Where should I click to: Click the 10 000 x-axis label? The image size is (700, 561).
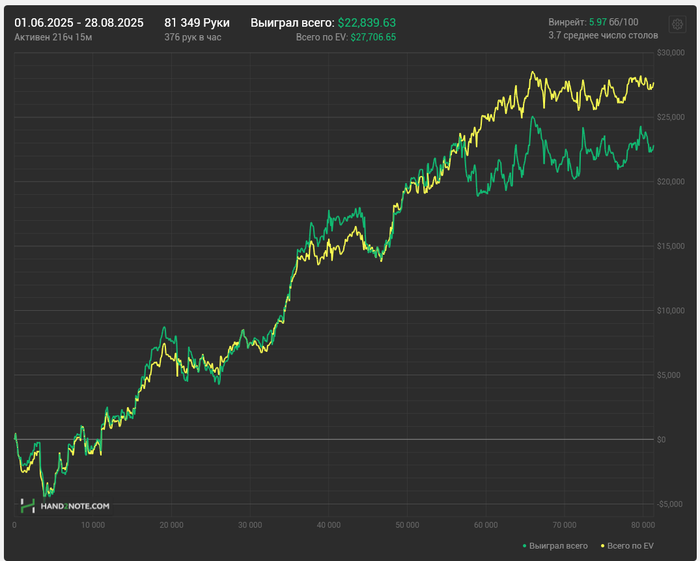pyautogui.click(x=93, y=525)
